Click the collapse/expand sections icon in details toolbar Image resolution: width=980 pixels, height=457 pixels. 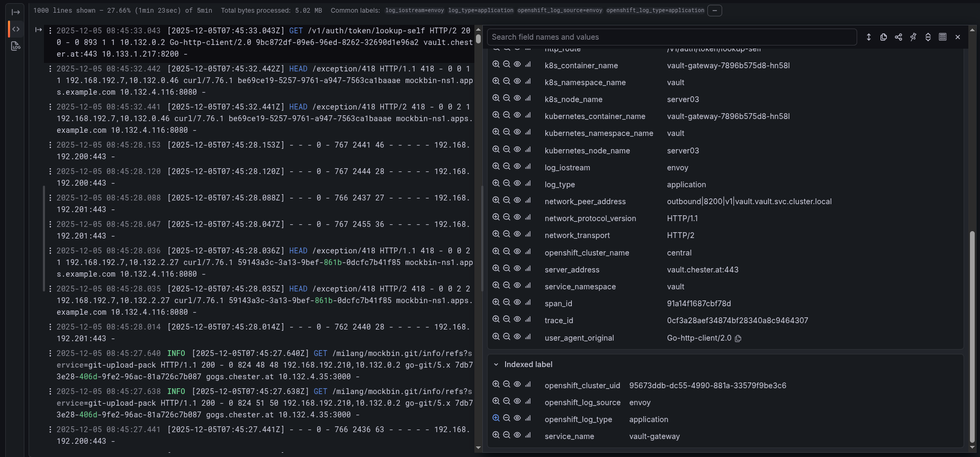click(928, 37)
